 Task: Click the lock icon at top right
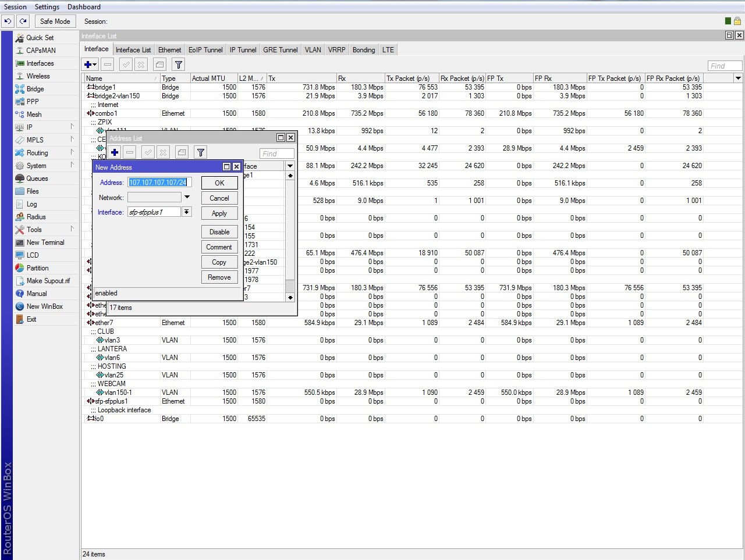click(737, 21)
